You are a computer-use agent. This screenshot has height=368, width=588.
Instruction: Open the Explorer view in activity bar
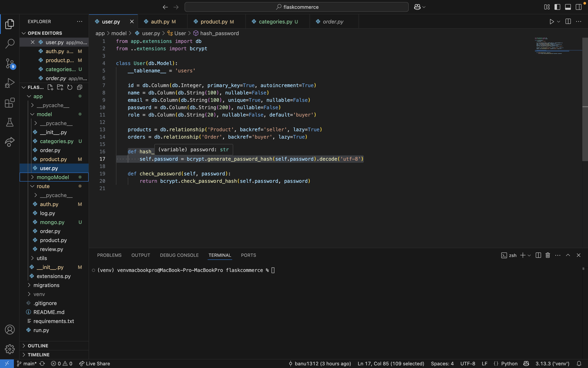pyautogui.click(x=10, y=24)
